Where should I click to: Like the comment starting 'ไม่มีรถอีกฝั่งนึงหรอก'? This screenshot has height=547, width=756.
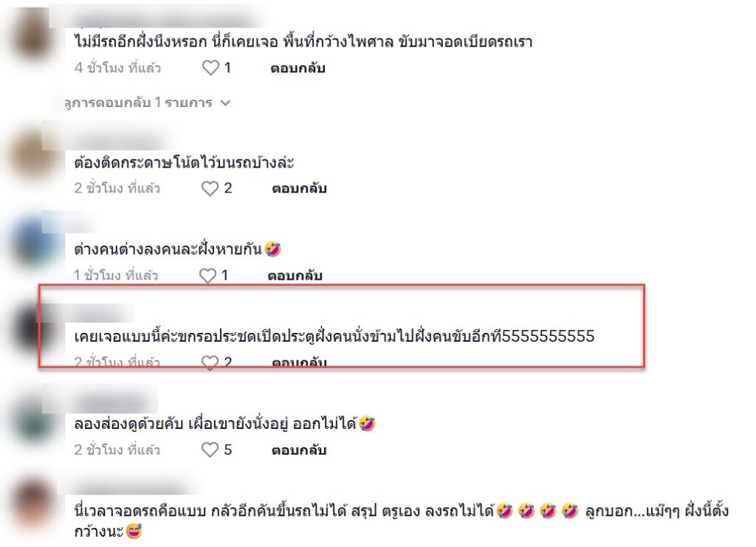coord(210,67)
